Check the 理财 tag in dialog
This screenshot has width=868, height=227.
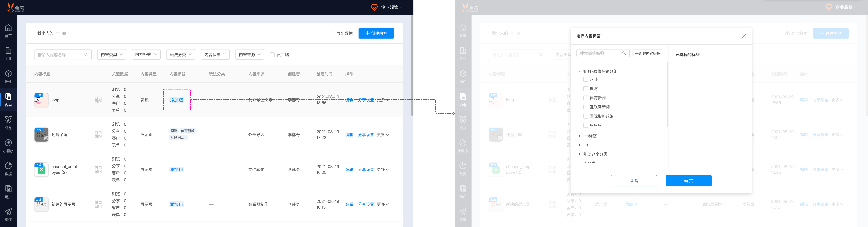click(x=586, y=89)
